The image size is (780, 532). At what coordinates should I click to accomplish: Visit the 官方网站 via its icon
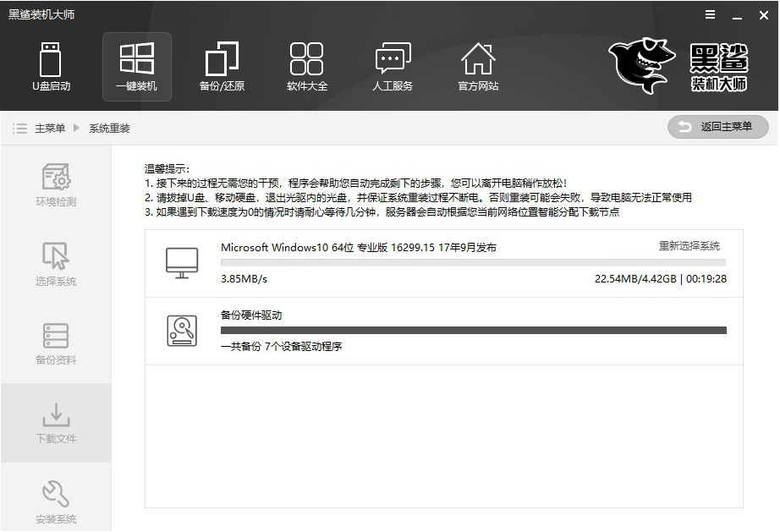coord(478,67)
